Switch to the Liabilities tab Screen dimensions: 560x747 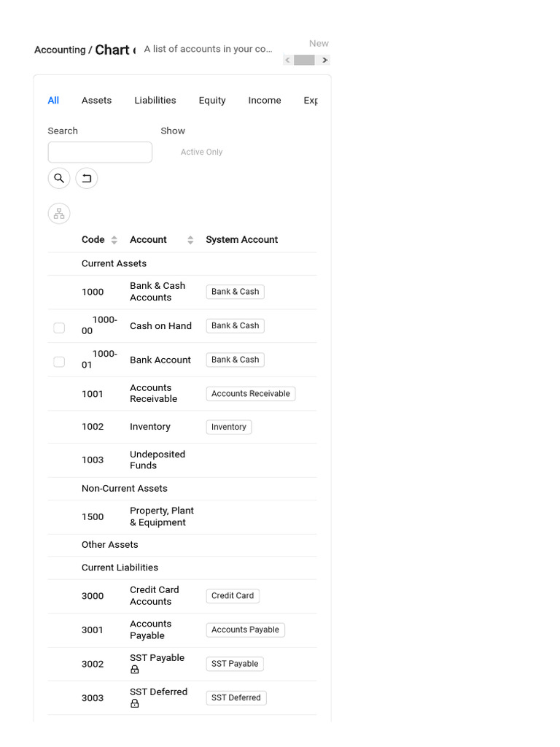[x=155, y=101]
